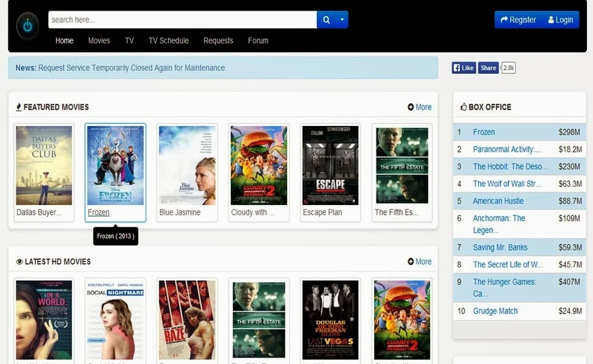
Task: Open the Raze poster
Action: click(x=187, y=320)
